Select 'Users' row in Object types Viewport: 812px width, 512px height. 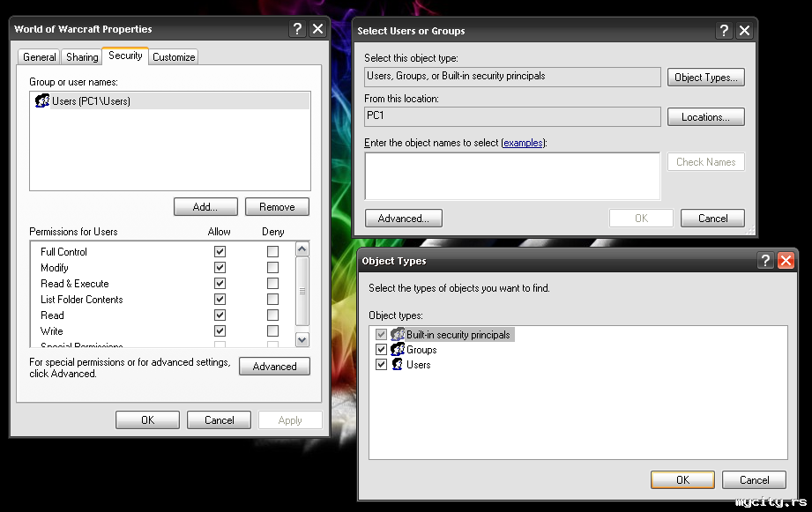tap(404, 365)
